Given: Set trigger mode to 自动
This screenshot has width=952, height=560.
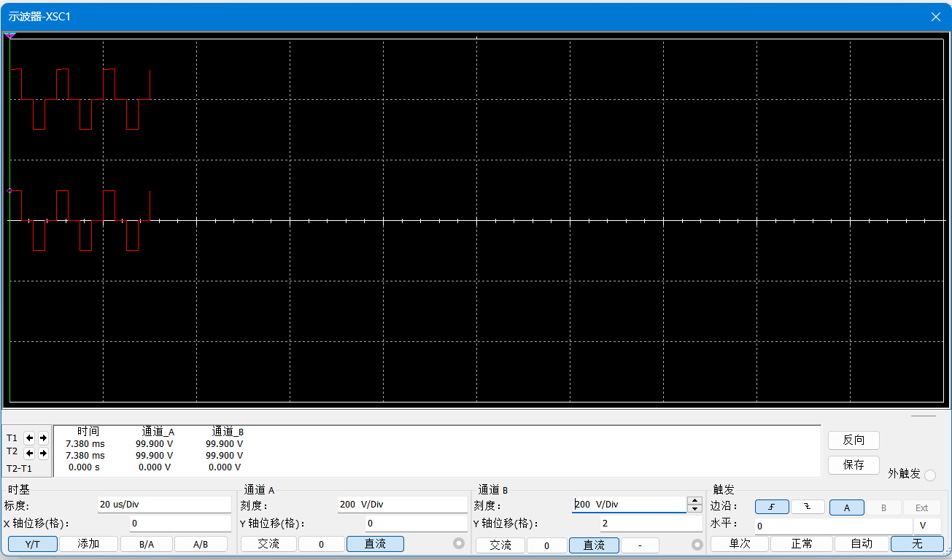Looking at the screenshot, I should (862, 544).
